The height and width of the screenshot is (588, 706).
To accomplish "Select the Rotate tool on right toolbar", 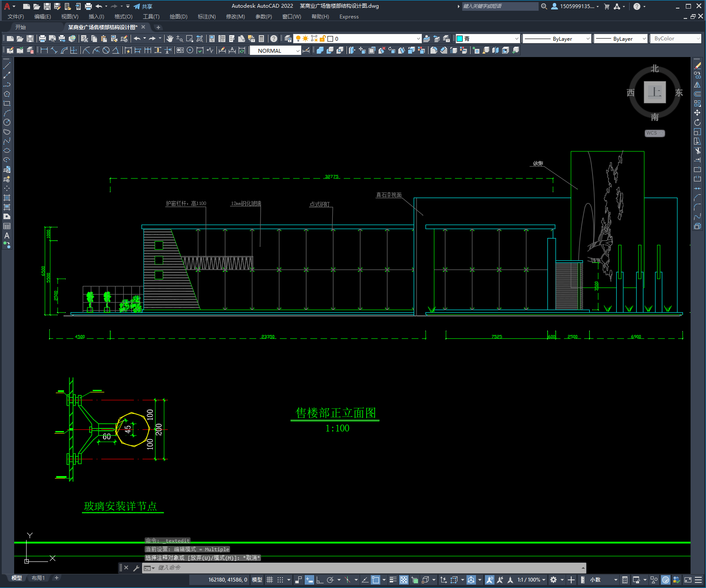I will coord(697,122).
